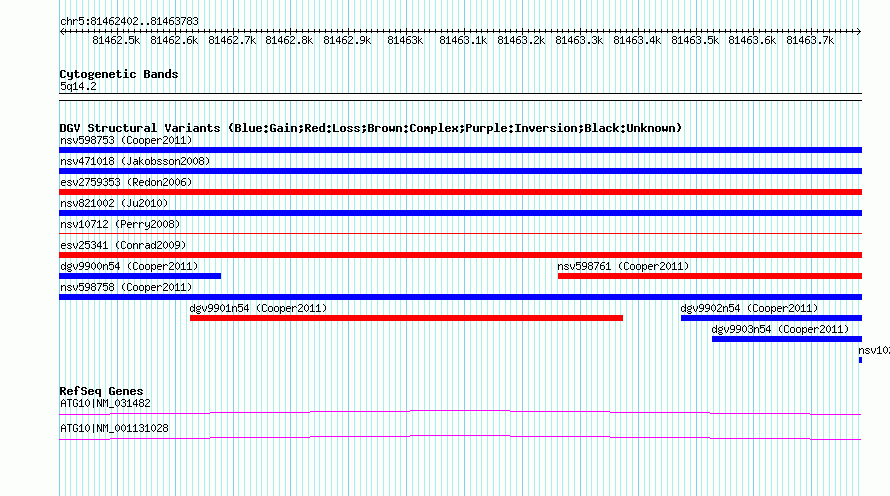This screenshot has width=890, height=496.
Task: Open the esv25341 (Conrad2009) loss bar
Action: (x=460, y=255)
